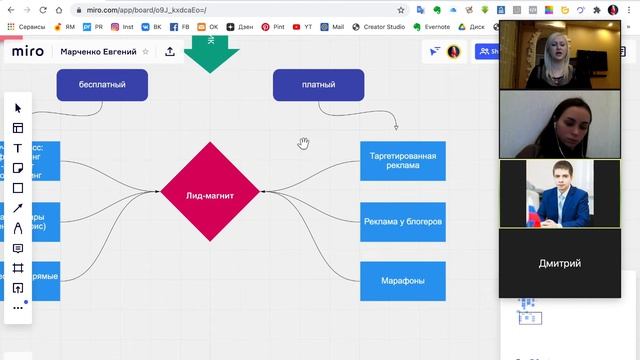Select the Реклама у блогеров box
This screenshot has width=640, height=360.
(x=403, y=222)
